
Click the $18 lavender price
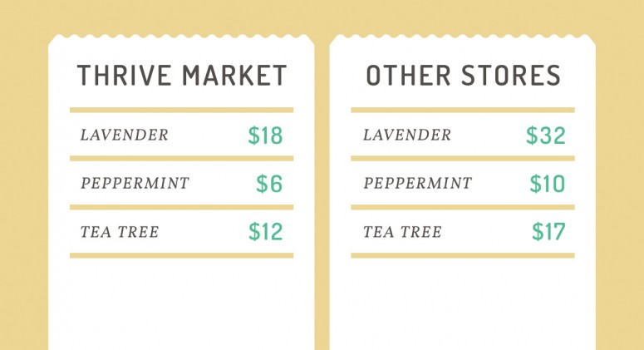pos(265,136)
